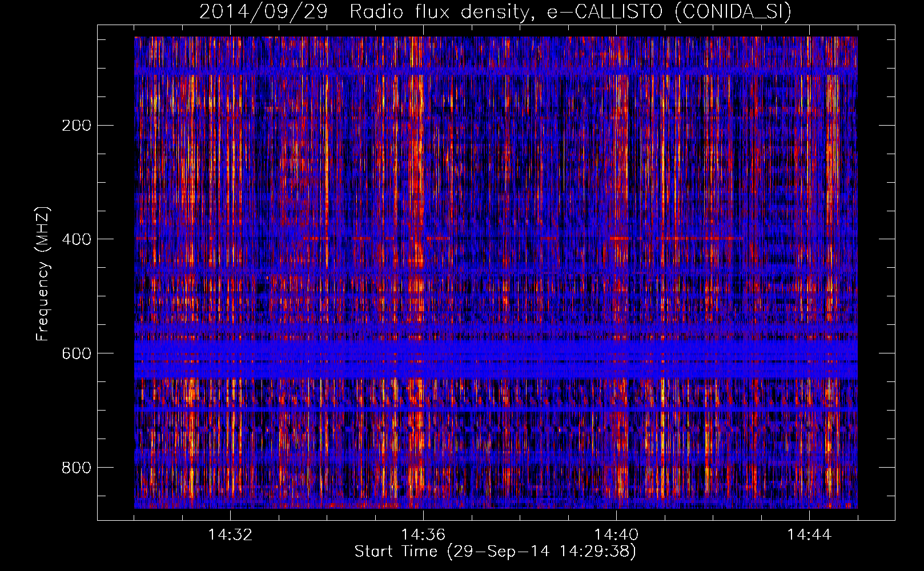Click the "Start Time" axis label
The height and width of the screenshot is (571, 924).
[x=495, y=552]
